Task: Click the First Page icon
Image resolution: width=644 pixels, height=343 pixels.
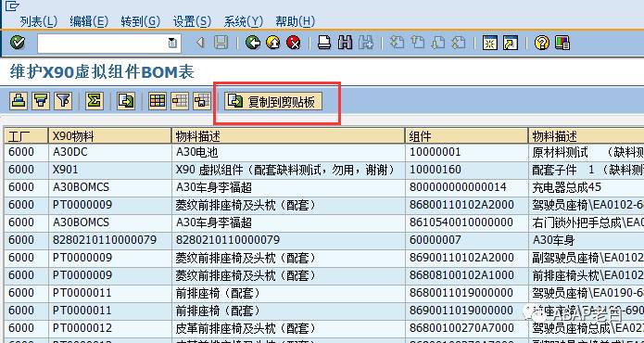Action: pos(397,43)
